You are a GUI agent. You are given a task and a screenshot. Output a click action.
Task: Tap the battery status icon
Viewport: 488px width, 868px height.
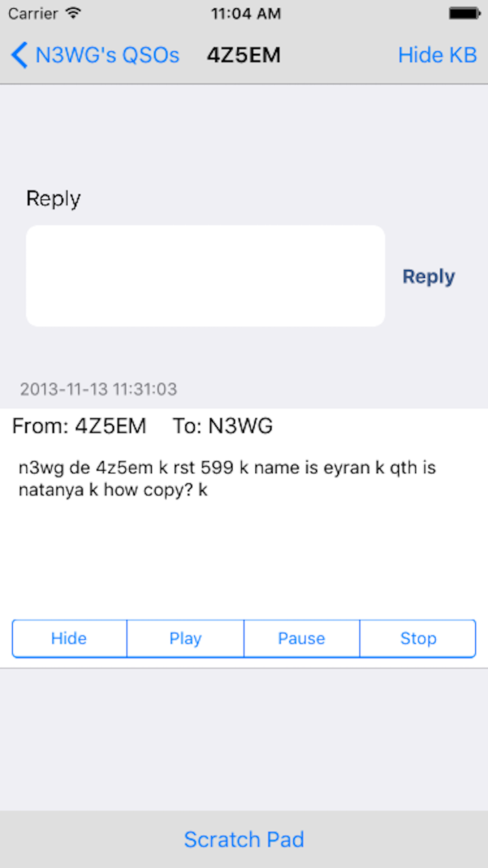(465, 13)
